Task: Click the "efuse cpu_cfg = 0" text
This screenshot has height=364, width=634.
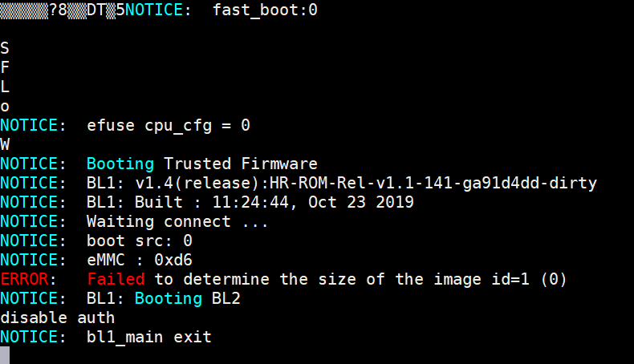Action: tap(169, 125)
